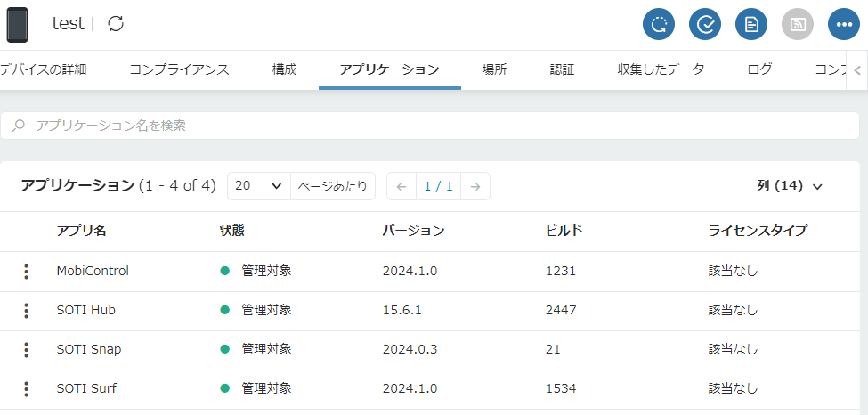Switch to the コンプライアンス tab
The image size is (868, 415).
coord(179,69)
